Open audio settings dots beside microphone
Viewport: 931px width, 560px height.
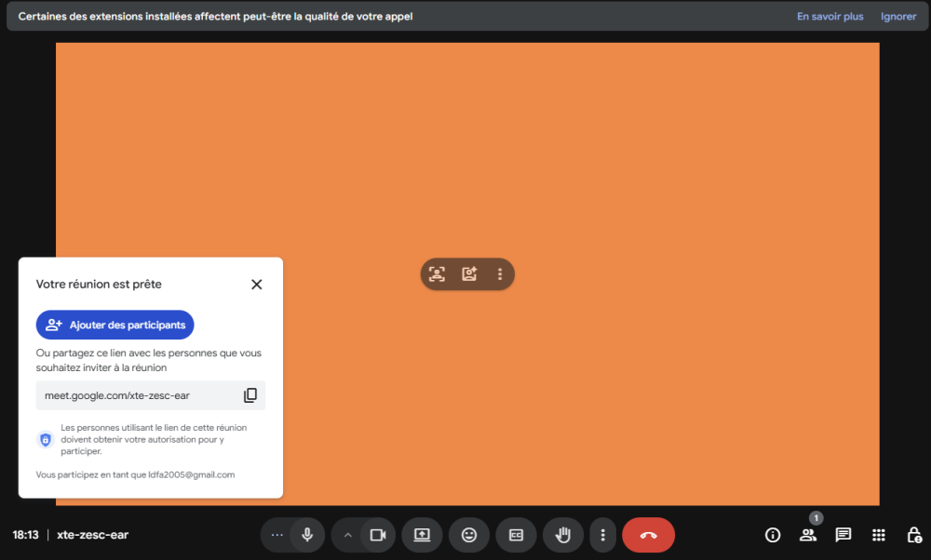[277, 535]
